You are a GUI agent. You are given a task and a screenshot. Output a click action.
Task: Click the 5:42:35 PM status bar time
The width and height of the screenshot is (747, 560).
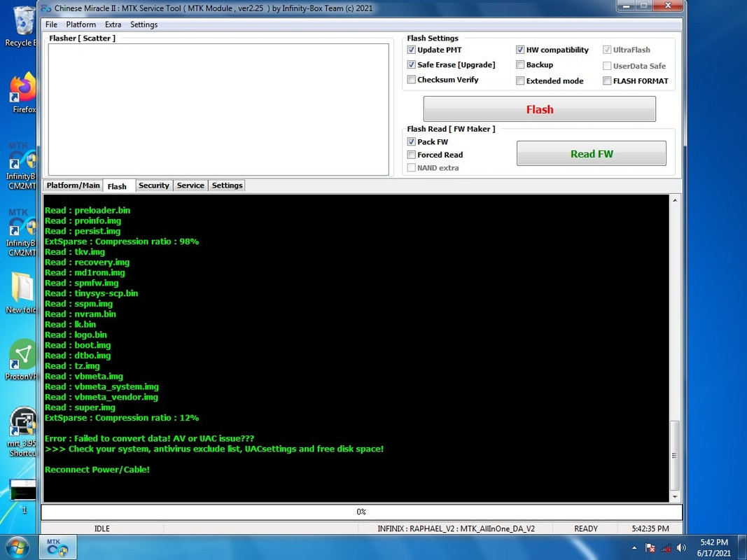point(650,528)
